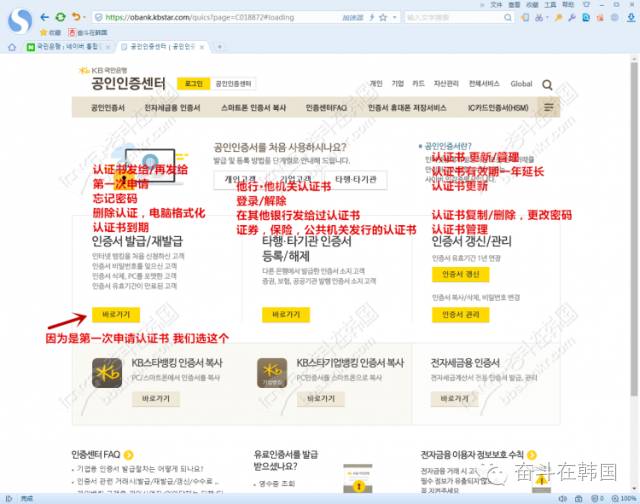Click the scissors screenshot tool icon
640x504 pixels.
tap(539, 18)
